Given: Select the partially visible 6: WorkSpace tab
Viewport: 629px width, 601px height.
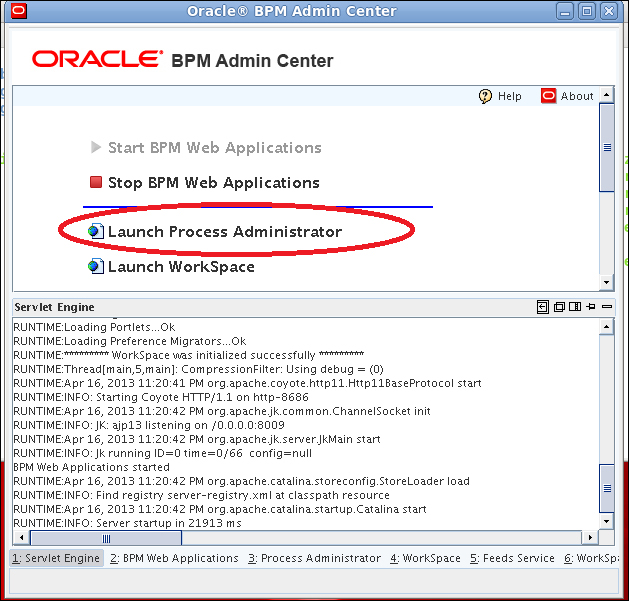Looking at the screenshot, I should pyautogui.click(x=591, y=558).
